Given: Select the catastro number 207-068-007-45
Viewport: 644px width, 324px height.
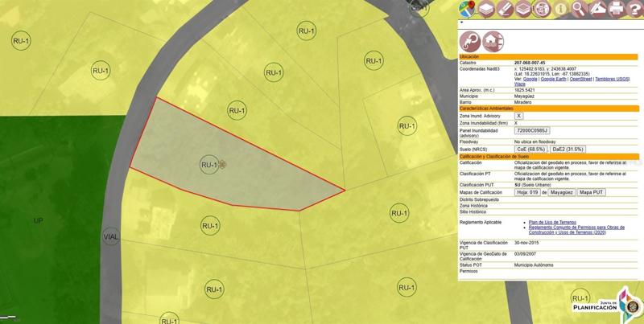Looking at the screenshot, I should coord(530,63).
